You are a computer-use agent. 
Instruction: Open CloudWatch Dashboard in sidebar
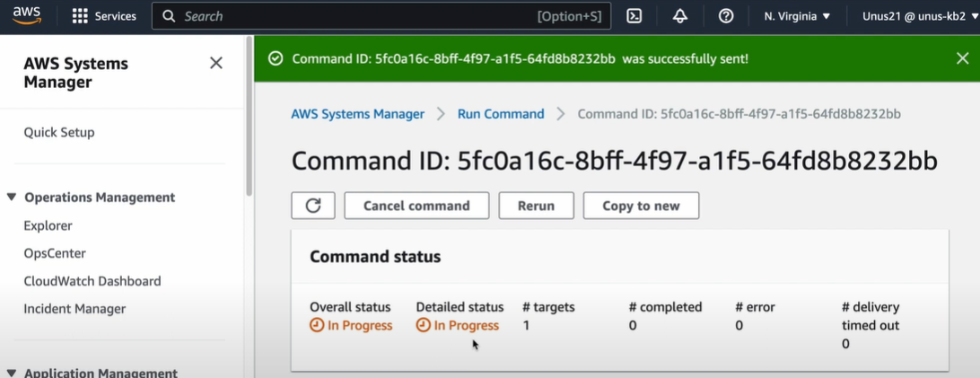(x=92, y=281)
